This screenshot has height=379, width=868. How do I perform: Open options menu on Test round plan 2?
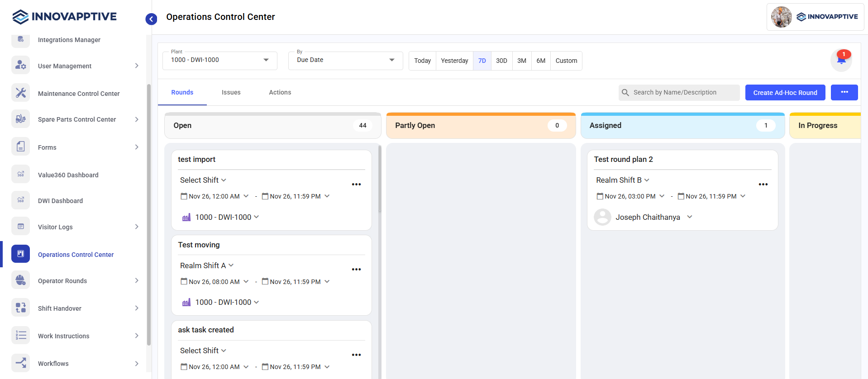tap(763, 185)
